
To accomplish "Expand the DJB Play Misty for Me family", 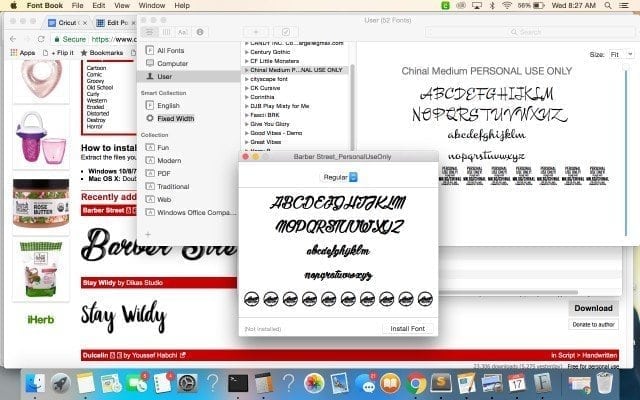I will point(247,106).
